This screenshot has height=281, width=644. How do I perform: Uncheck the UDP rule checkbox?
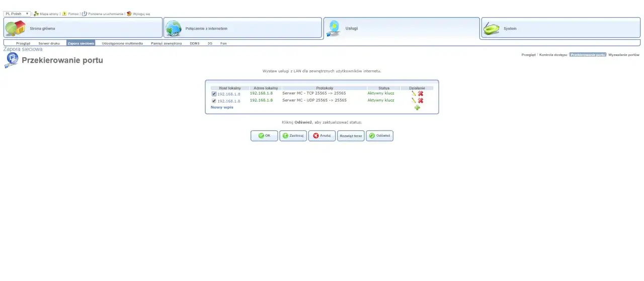click(x=214, y=101)
